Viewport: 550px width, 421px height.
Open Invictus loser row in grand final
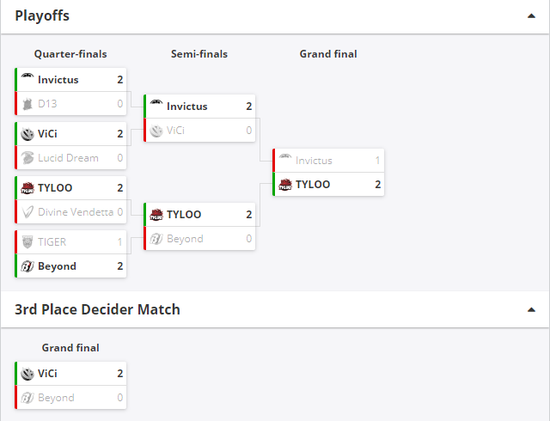[x=328, y=161]
